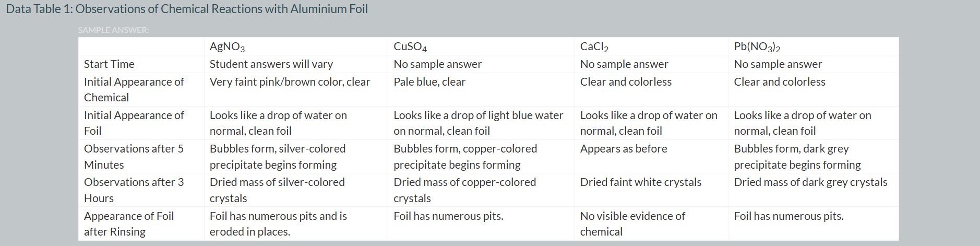Click the Initial Appearance of Foil row label

pyautogui.click(x=134, y=123)
